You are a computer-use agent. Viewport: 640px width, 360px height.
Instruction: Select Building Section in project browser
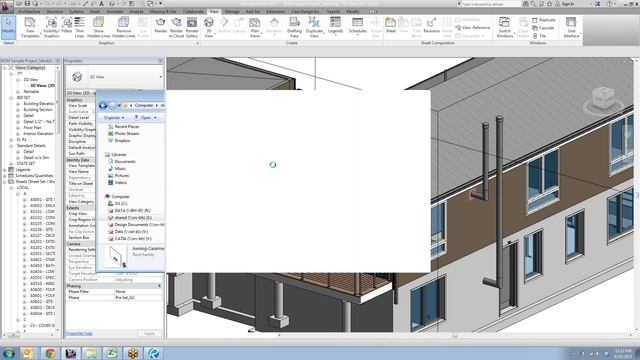[x=38, y=109]
